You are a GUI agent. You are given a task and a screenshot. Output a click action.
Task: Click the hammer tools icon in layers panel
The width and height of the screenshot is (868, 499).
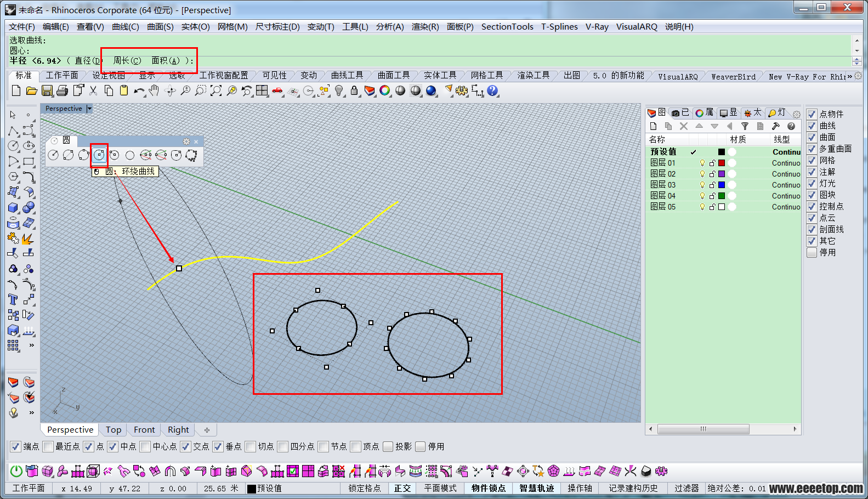775,126
